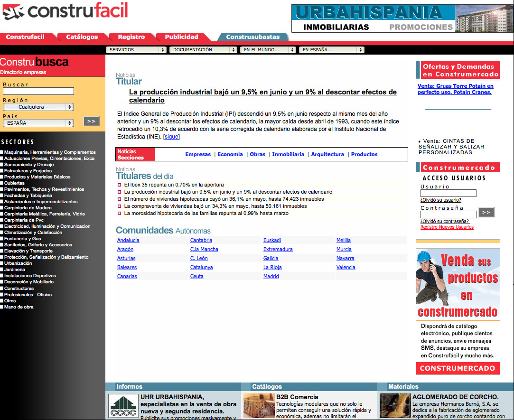Click square bullet beside Cubiertas sector

2,183
